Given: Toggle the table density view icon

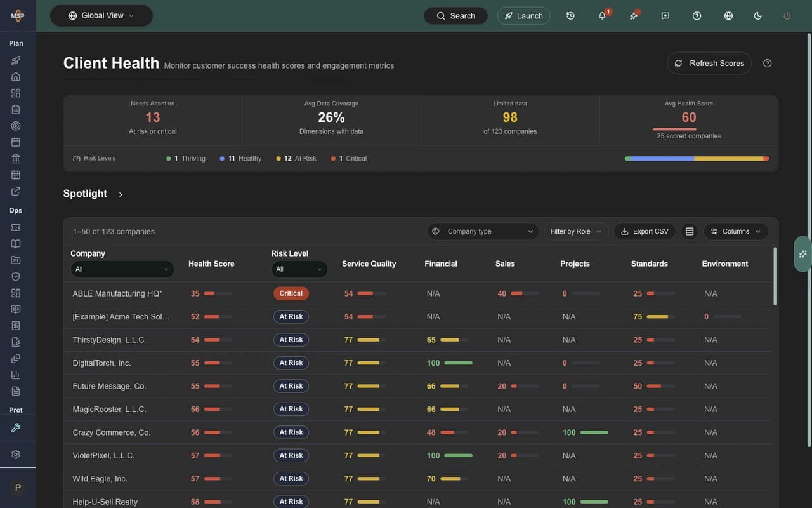Looking at the screenshot, I should (x=690, y=231).
